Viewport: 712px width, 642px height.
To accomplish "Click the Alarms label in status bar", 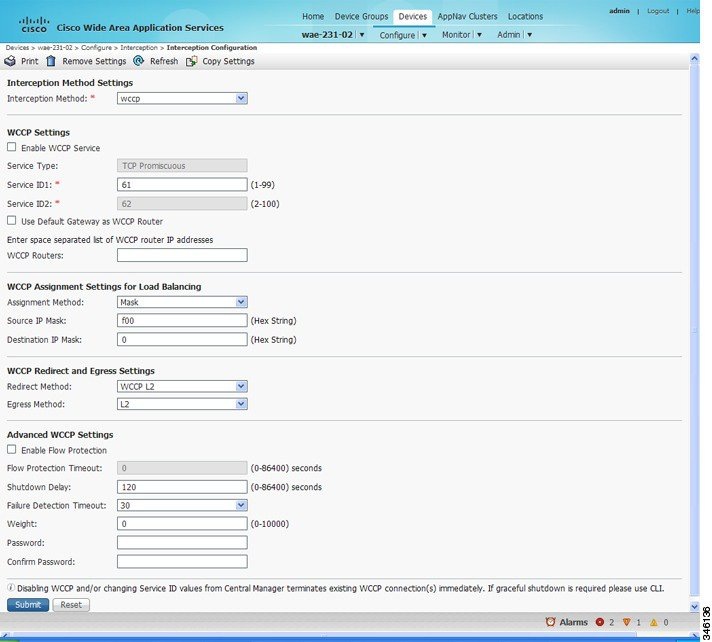I will [574, 622].
